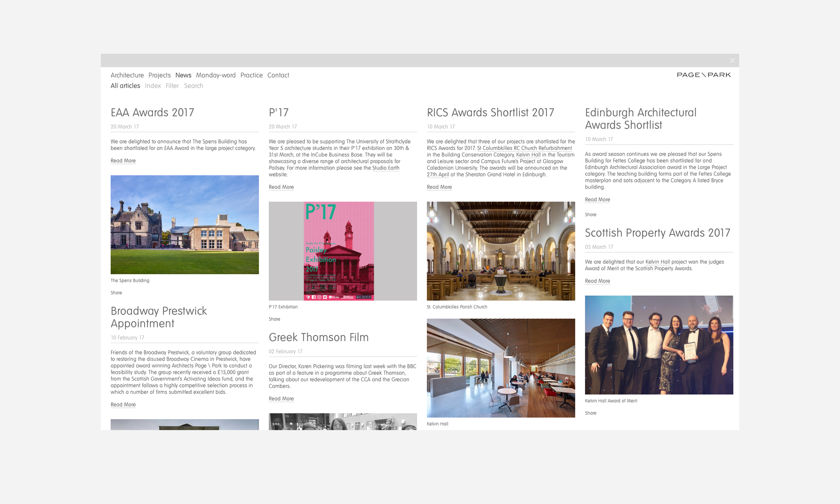This screenshot has width=840, height=504.
Task: Open The Spens Building photo
Action: [185, 224]
